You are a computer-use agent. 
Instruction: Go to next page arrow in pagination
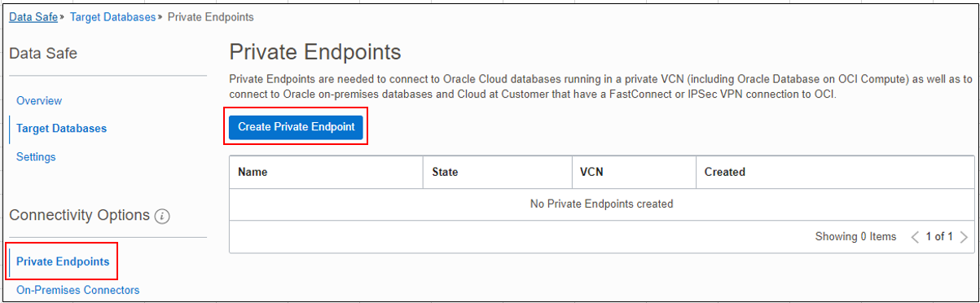964,237
